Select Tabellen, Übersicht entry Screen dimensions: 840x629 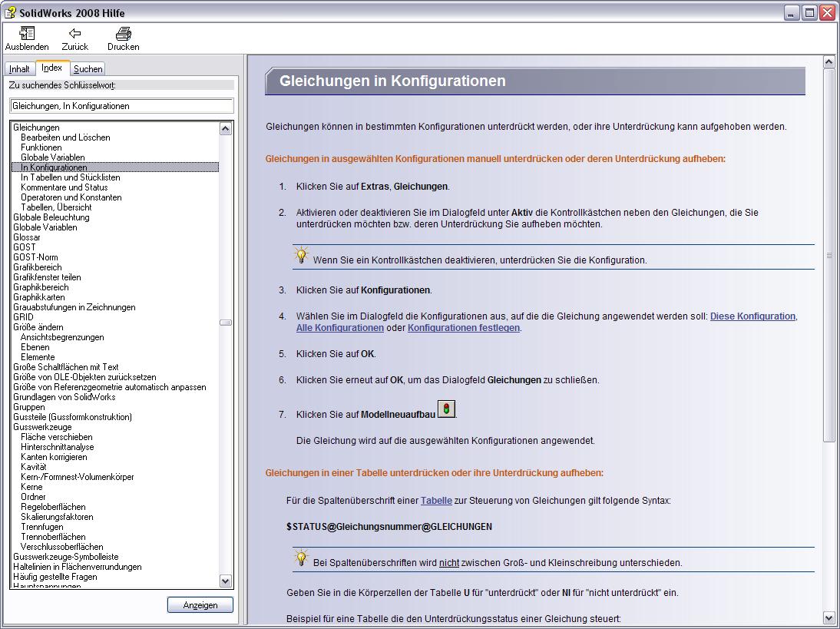coord(56,207)
